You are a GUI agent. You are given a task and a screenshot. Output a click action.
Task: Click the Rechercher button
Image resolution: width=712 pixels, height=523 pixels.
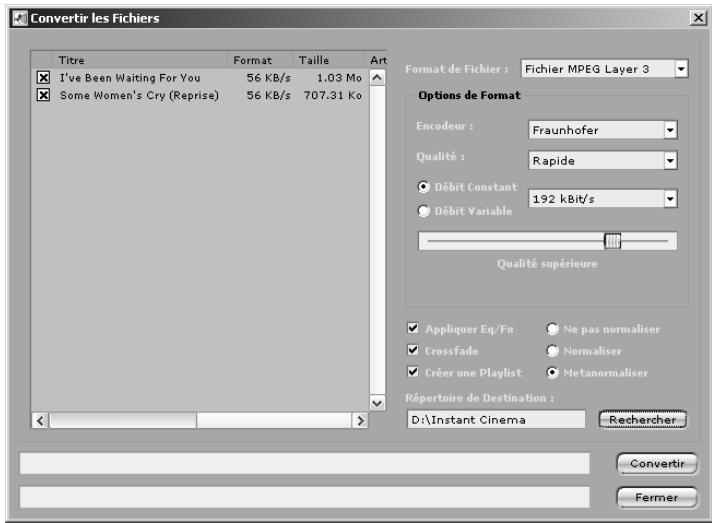click(x=643, y=419)
